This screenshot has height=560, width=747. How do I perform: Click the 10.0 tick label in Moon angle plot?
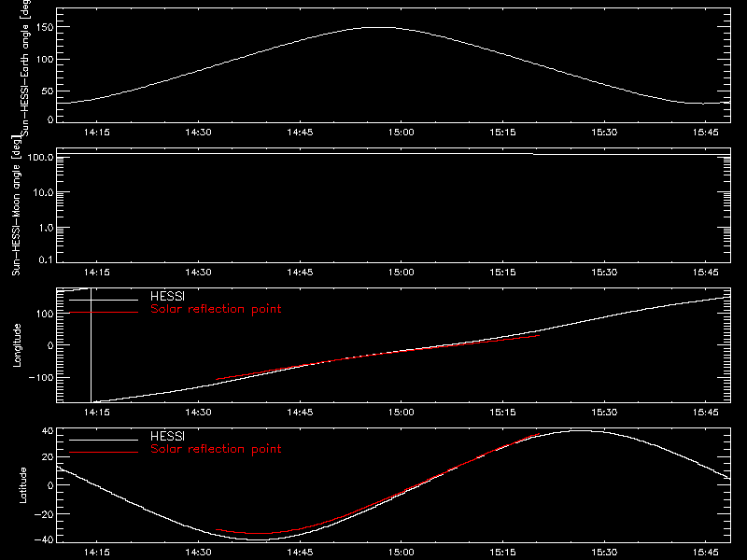click(x=43, y=192)
